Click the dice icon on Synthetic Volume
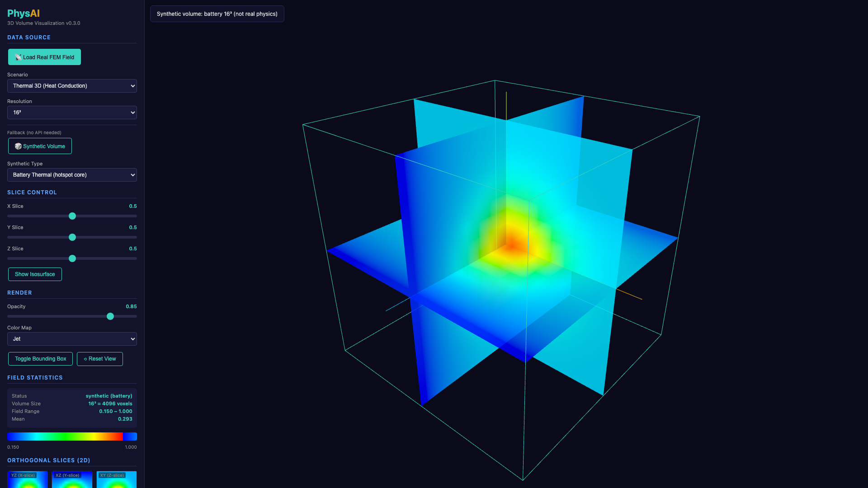 18,146
